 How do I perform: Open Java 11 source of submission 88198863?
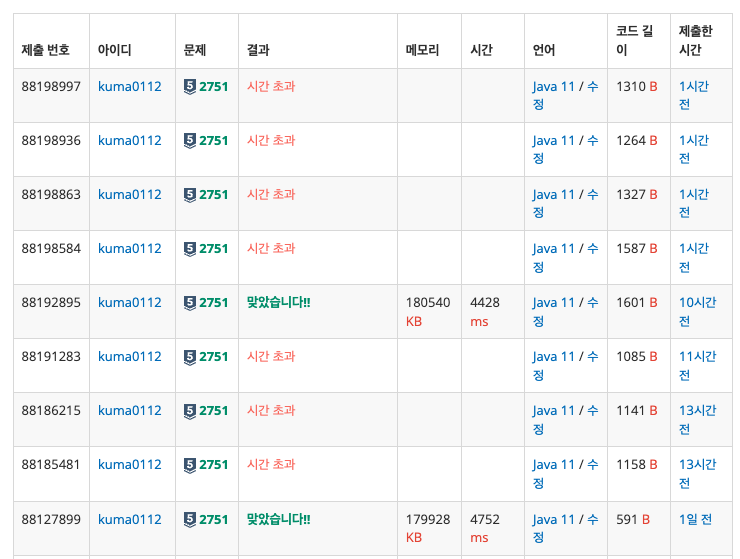pyautogui.click(x=554, y=195)
